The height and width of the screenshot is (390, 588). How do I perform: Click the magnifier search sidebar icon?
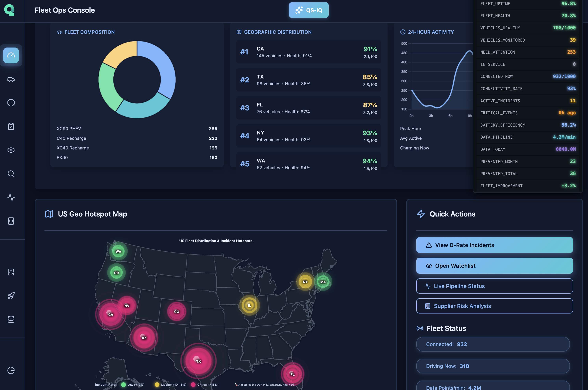(11, 174)
